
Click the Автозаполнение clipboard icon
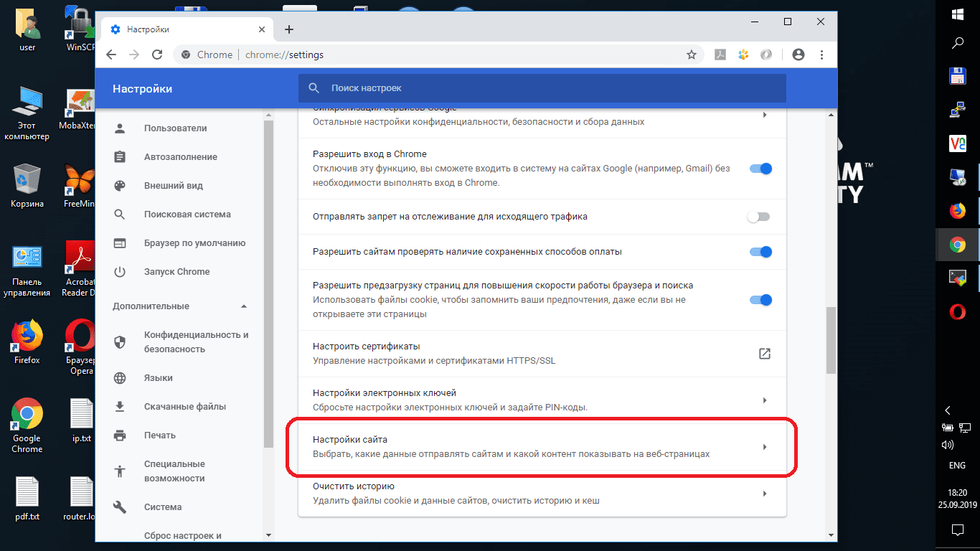point(120,157)
